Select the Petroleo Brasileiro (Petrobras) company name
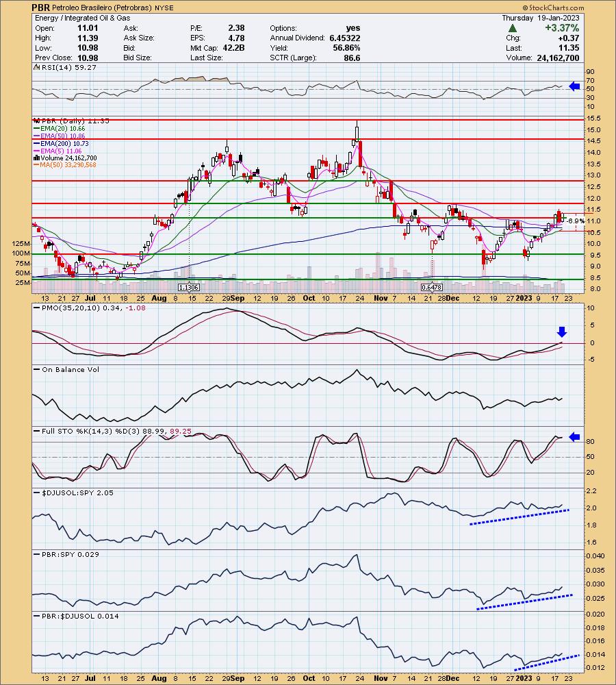 point(102,8)
